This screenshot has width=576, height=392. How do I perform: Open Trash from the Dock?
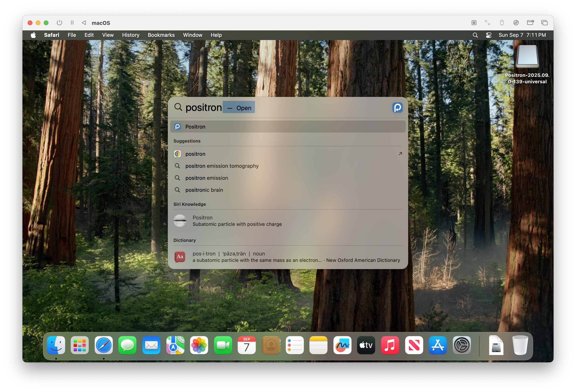click(520, 345)
